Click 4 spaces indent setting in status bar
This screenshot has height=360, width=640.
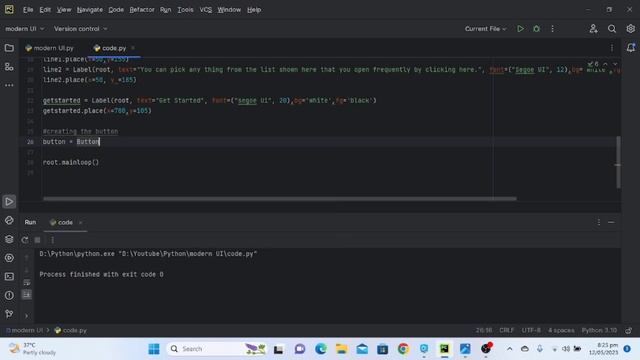click(x=561, y=330)
